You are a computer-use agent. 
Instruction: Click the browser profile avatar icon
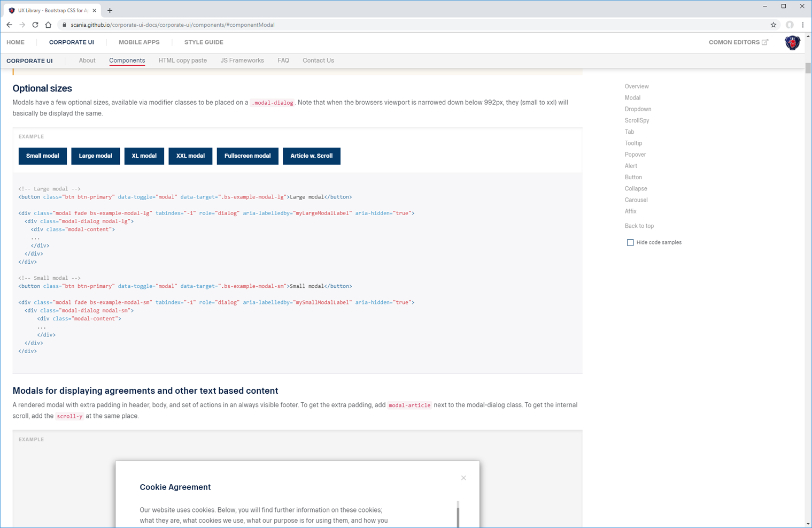pos(789,25)
